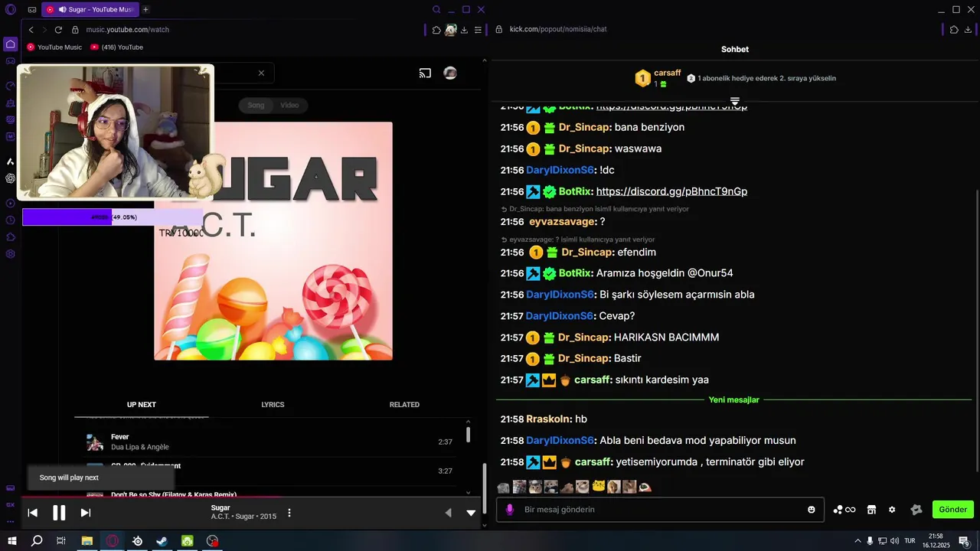Expand the player controls with the left arrow

tap(449, 513)
